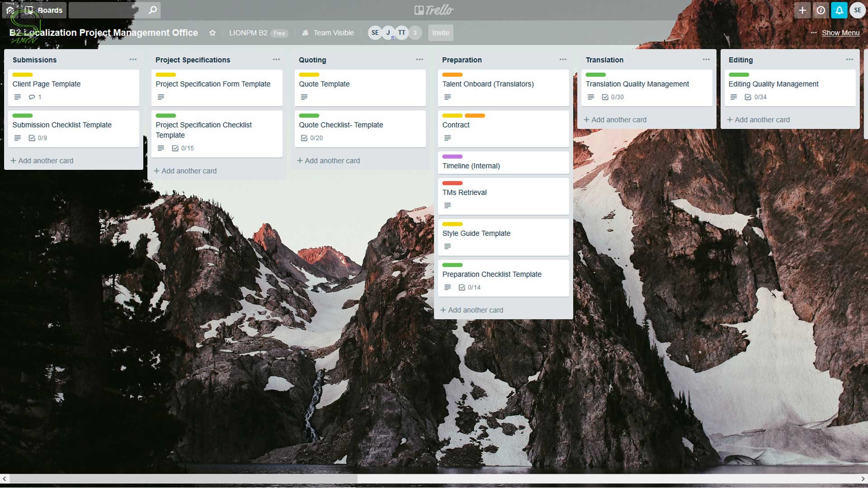
Task: Open the Preparation list overflow menu (…)
Action: click(562, 59)
